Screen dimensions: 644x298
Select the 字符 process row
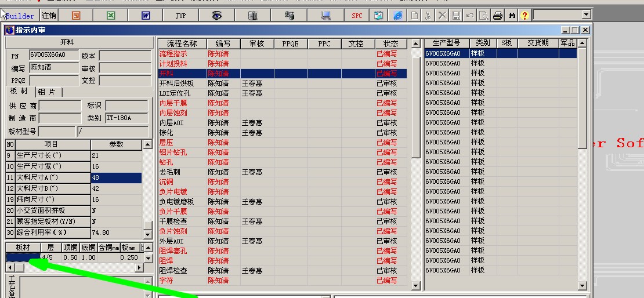(283, 281)
